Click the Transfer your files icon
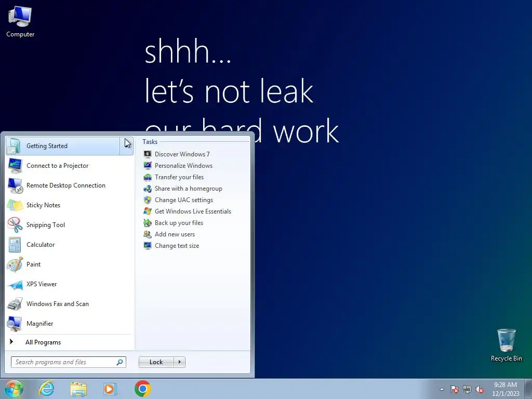Screen dimensions: 532x399 148,177
